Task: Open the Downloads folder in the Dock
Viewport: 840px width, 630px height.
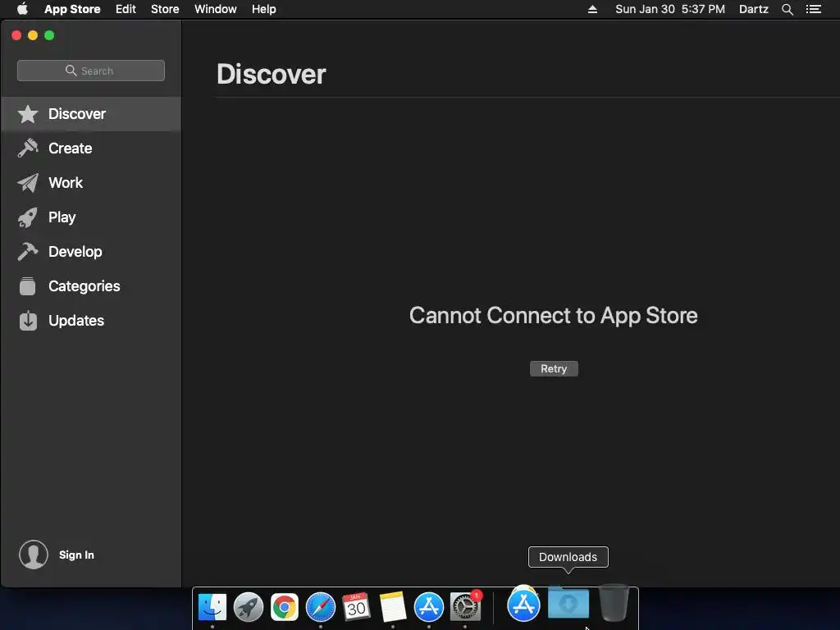Action: (568, 603)
